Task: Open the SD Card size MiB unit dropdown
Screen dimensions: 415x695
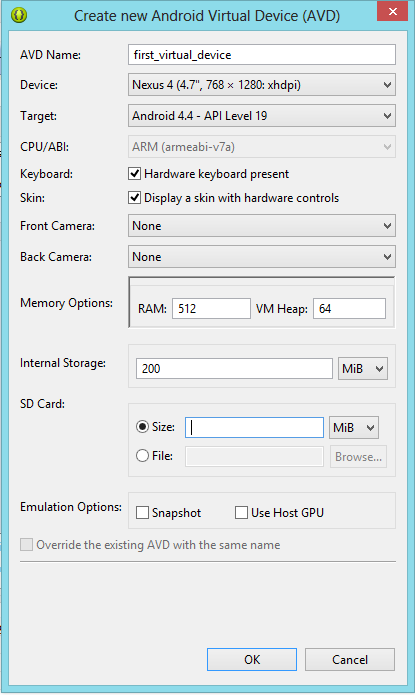Action: pos(354,428)
